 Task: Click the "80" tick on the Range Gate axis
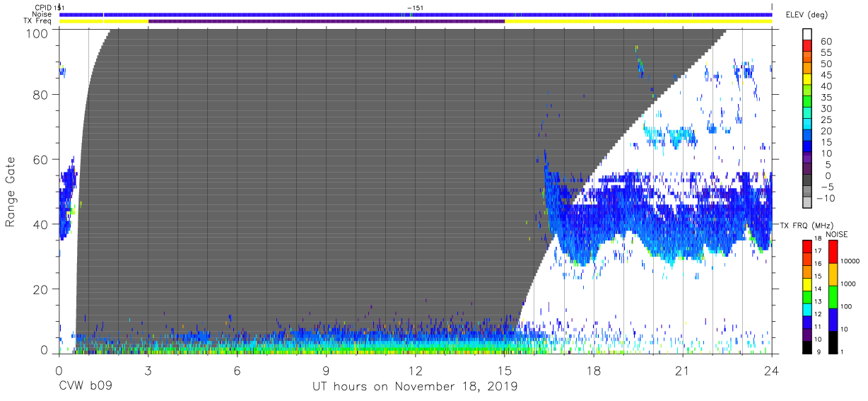point(42,94)
